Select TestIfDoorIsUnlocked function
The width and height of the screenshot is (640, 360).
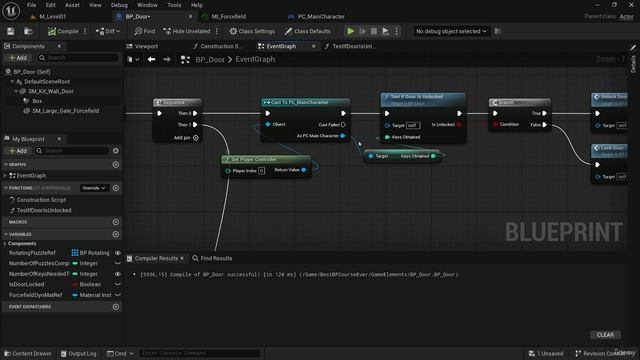click(44, 211)
